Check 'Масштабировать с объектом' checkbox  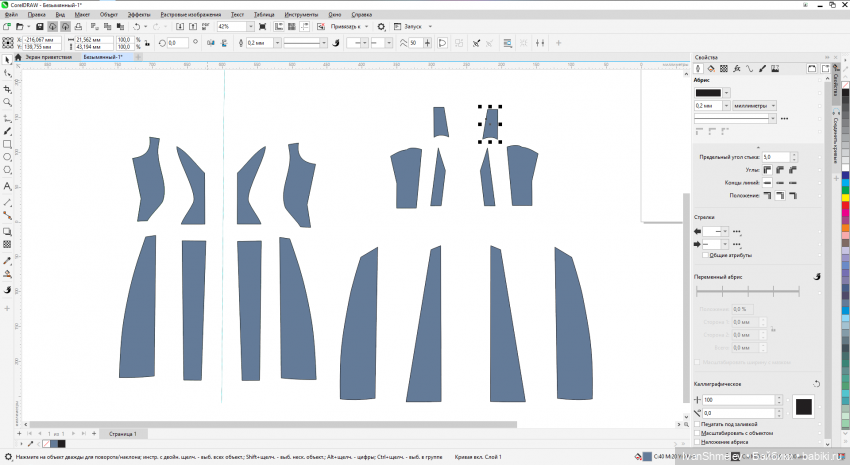tap(697, 433)
